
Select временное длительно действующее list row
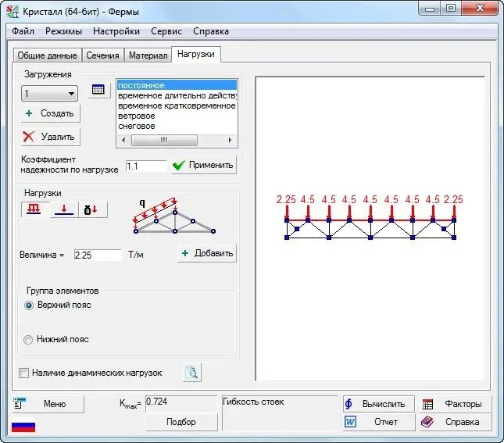tap(177, 95)
